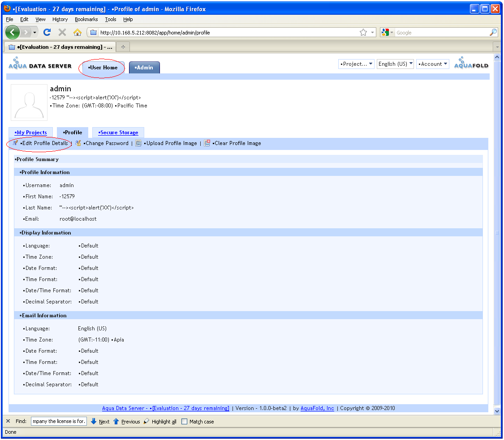Image resolution: width=504 pixels, height=440 pixels.
Task: Open the Bookmarks menu
Action: coord(86,19)
